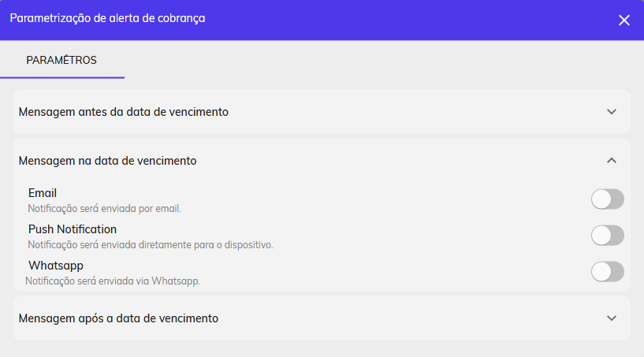Click the Email option label
644x357 pixels.
pos(43,193)
